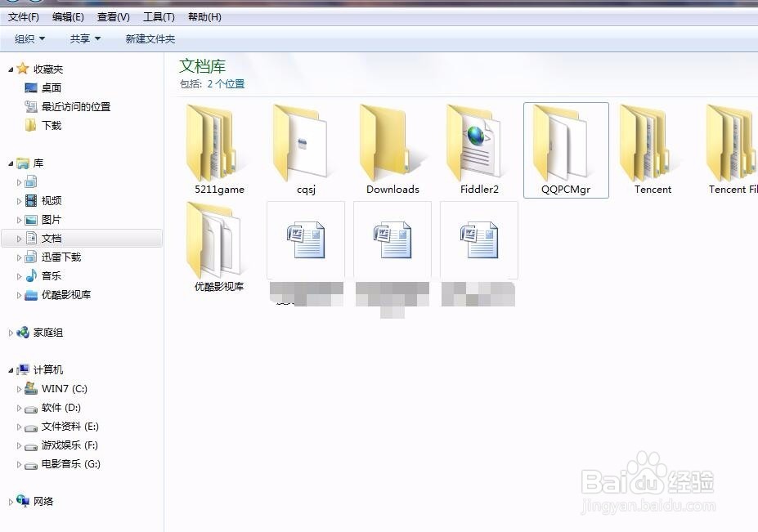
Task: Expand the WIN7 (C:) drive
Action: point(20,389)
